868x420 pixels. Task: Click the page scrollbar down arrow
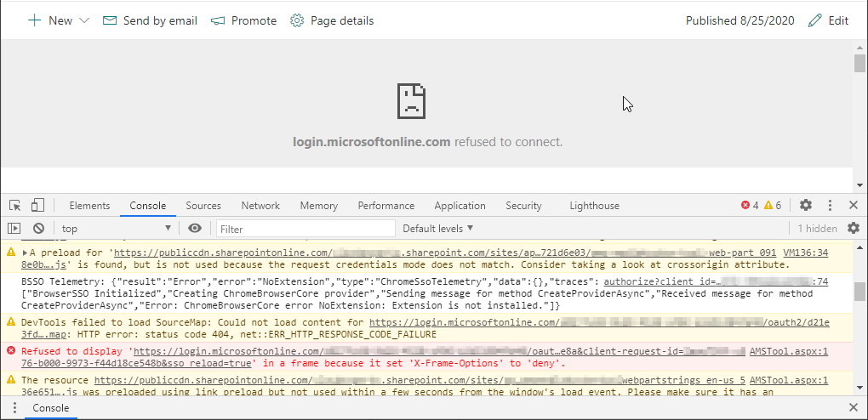859,184
